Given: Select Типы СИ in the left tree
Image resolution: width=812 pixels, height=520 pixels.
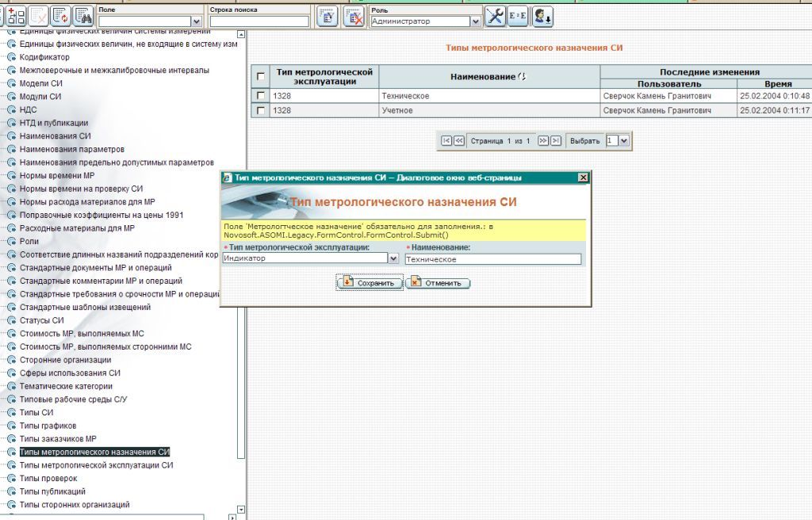Looking at the screenshot, I should [x=36, y=412].
